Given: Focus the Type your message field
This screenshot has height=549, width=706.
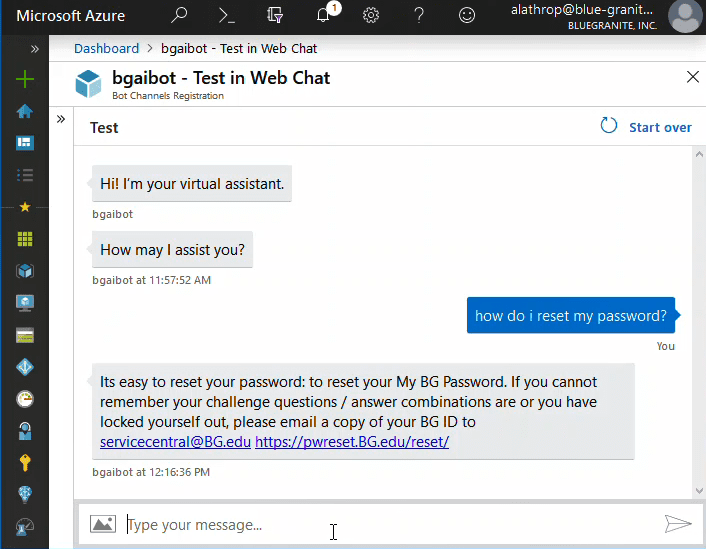Looking at the screenshot, I should point(392,525).
